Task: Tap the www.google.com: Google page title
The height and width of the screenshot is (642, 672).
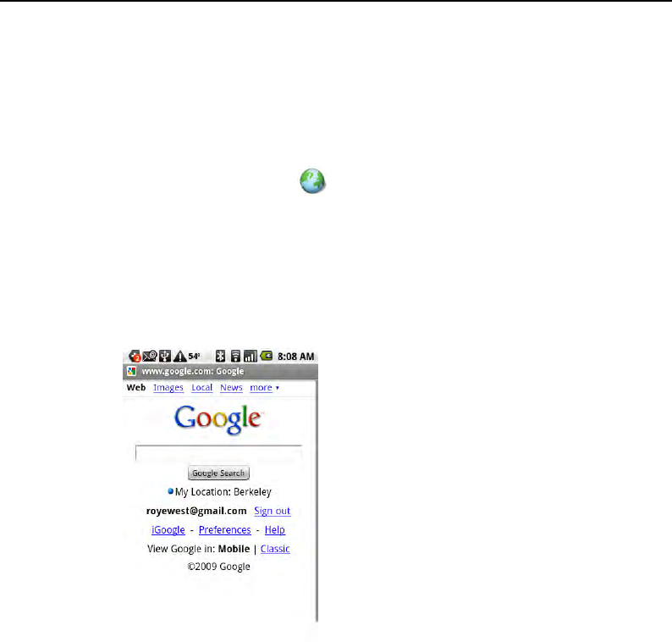Action: [193, 371]
